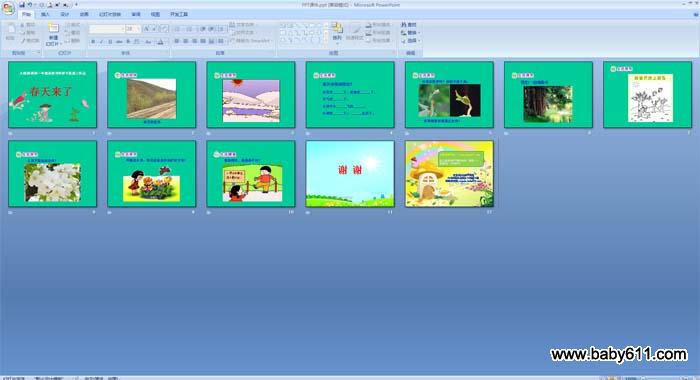Click the round Office button
This screenshot has width=700, height=380.
(8, 8)
